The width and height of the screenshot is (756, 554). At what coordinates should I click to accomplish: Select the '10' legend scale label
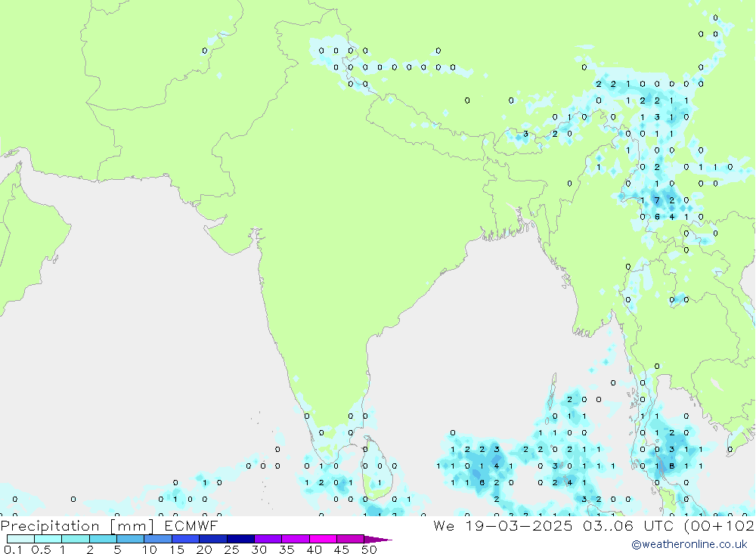(x=149, y=549)
